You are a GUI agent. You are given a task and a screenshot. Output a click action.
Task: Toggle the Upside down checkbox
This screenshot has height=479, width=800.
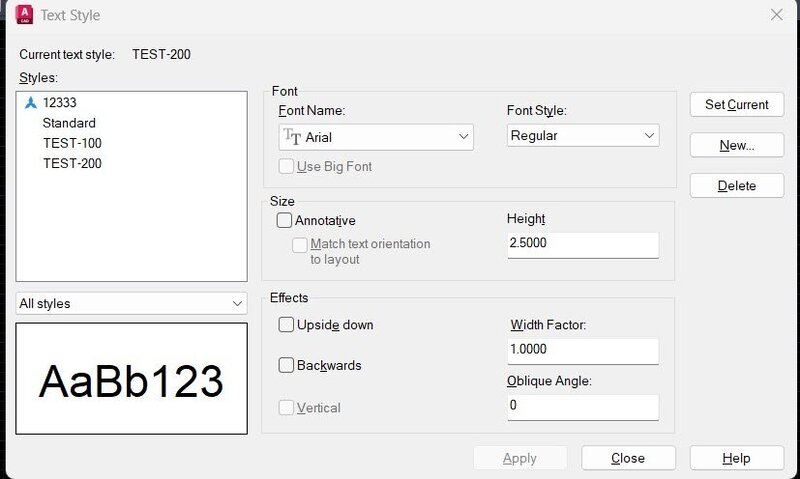point(286,325)
